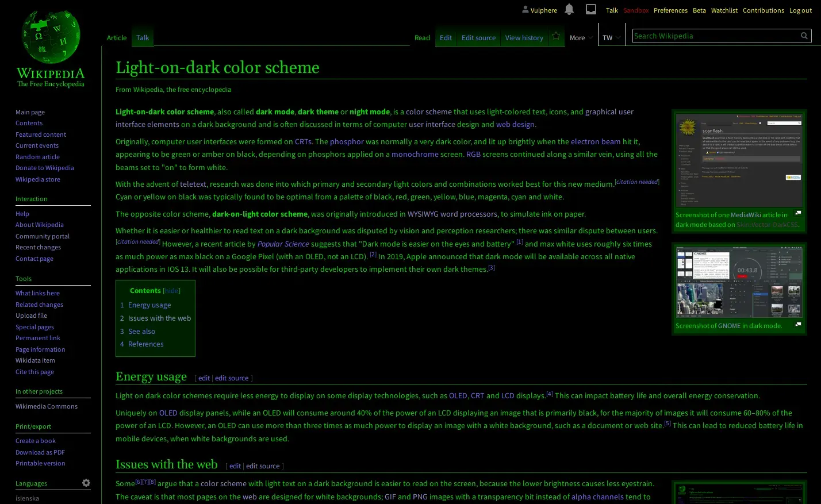This screenshot has height=504, width=821.
Task: Expand the More dropdown menu
Action: click(581, 38)
